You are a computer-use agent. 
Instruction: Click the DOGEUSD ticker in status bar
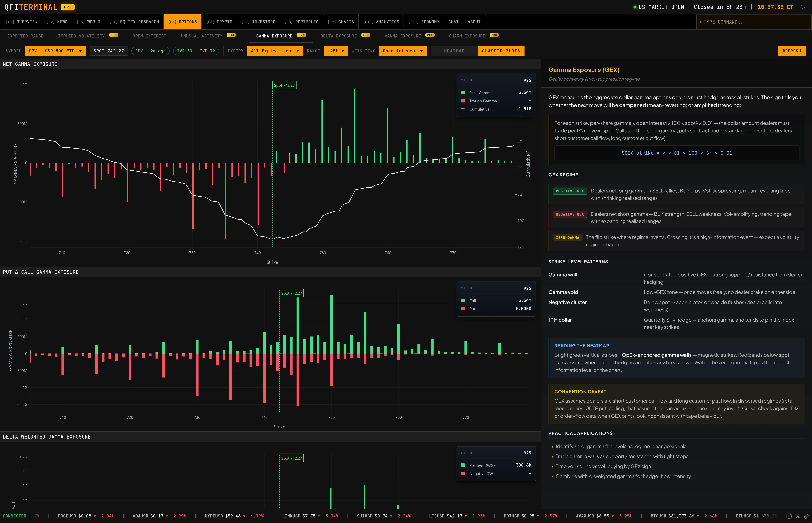(86, 516)
